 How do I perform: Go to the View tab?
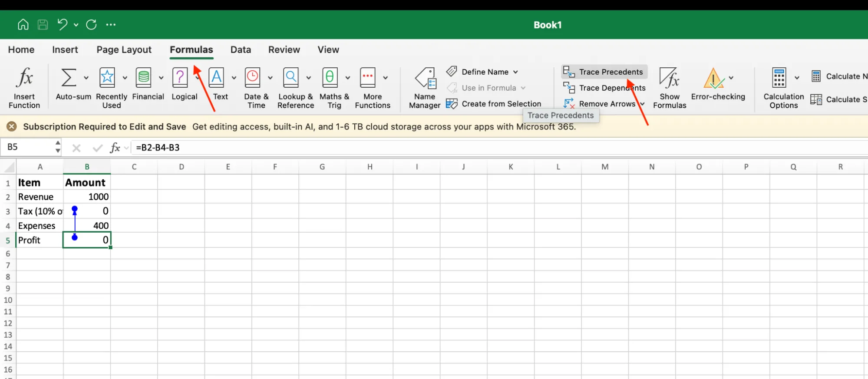(328, 49)
